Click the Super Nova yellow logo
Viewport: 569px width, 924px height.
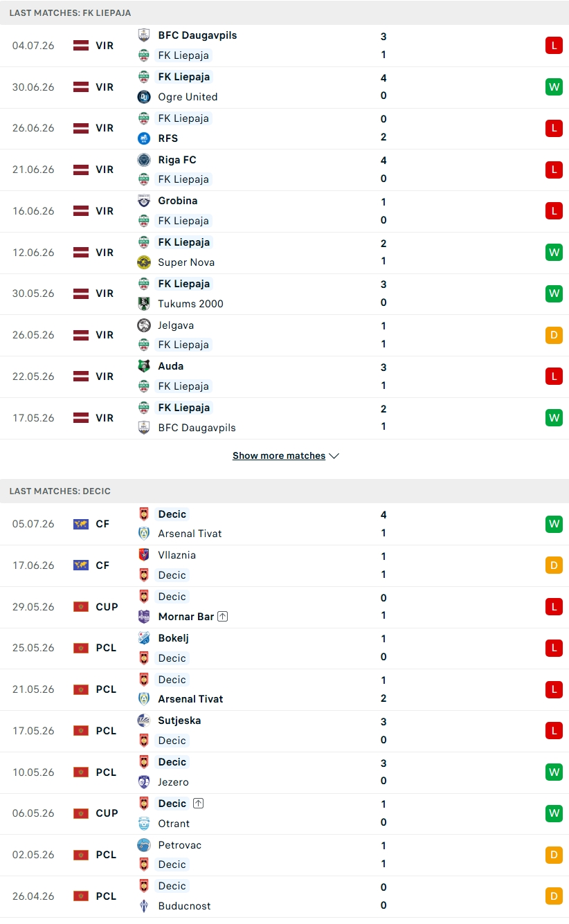tap(144, 262)
